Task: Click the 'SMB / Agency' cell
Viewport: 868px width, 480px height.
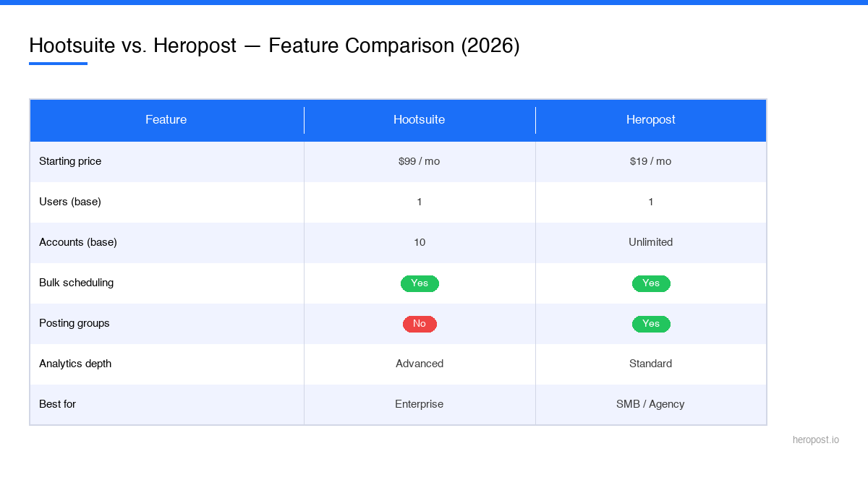Action: 651,404
